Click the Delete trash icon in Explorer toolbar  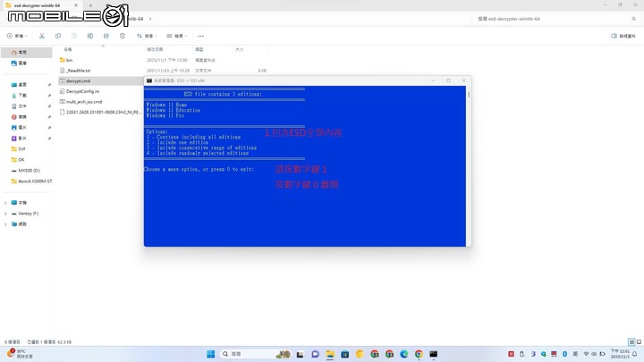[123, 36]
